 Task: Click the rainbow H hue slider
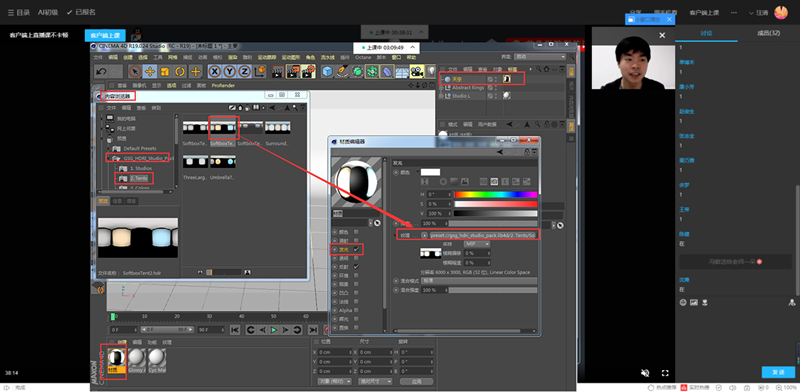[495, 194]
